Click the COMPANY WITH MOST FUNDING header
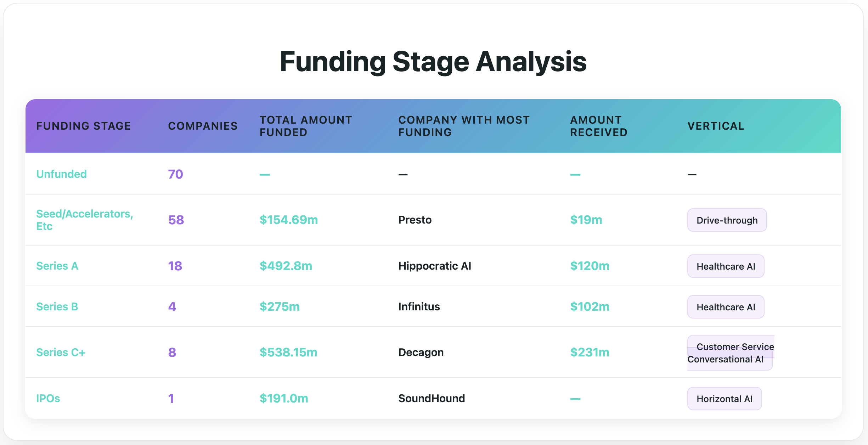Image resolution: width=868 pixels, height=445 pixels. click(x=464, y=126)
